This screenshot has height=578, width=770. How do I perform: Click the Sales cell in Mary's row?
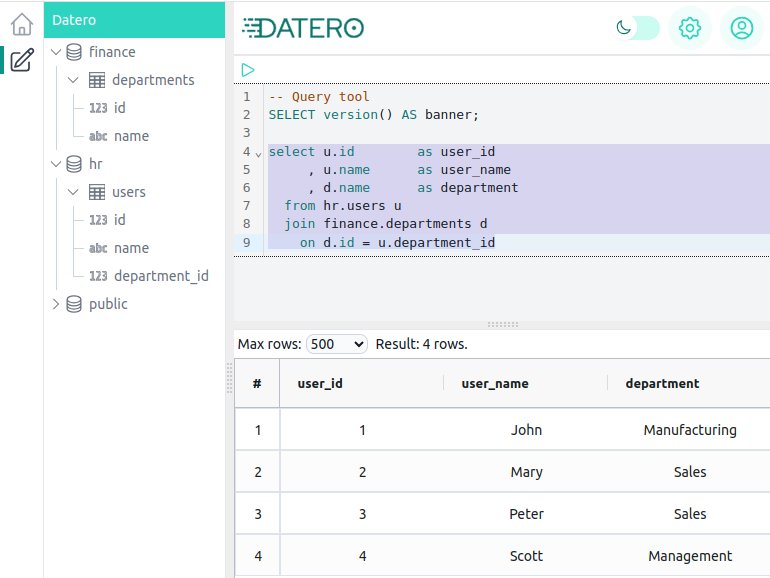(x=690, y=472)
